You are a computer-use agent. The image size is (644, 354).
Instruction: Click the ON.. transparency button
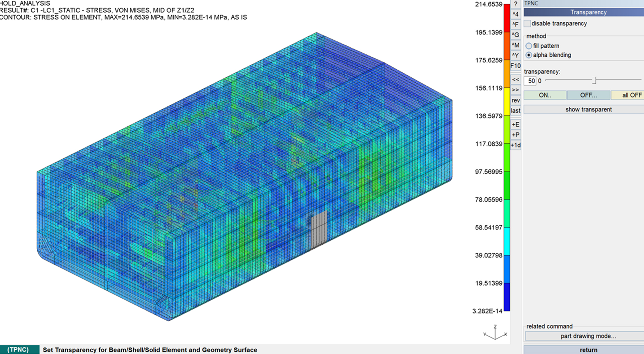tap(545, 95)
